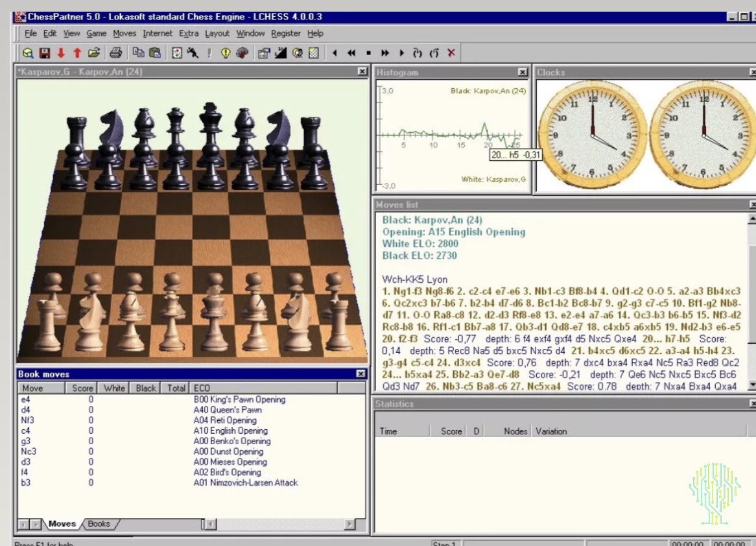Screen dimensions: 756x546
Task: Click the new game card icon
Action: point(177,53)
